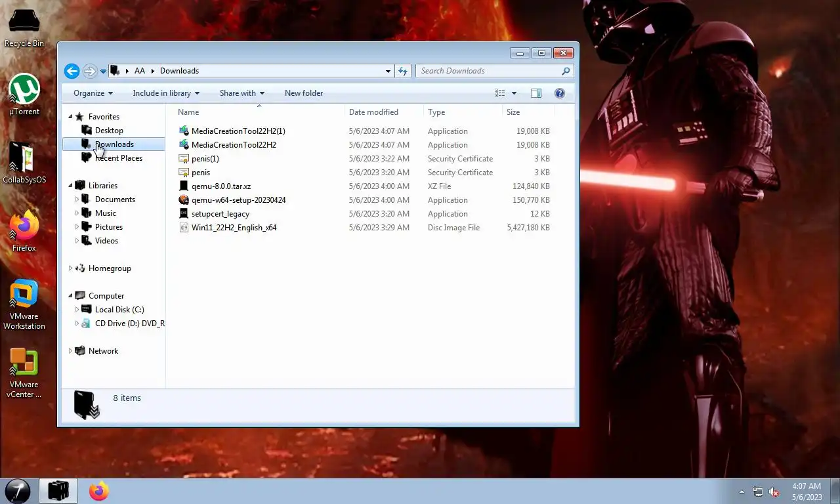Expand the Documents library node
Viewport: 840px width, 504px height.
(77, 199)
